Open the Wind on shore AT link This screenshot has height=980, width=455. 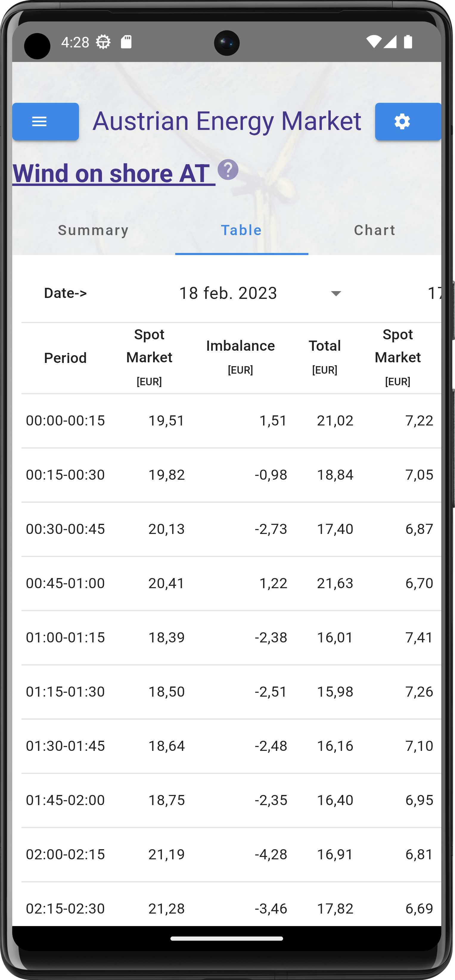point(114,173)
